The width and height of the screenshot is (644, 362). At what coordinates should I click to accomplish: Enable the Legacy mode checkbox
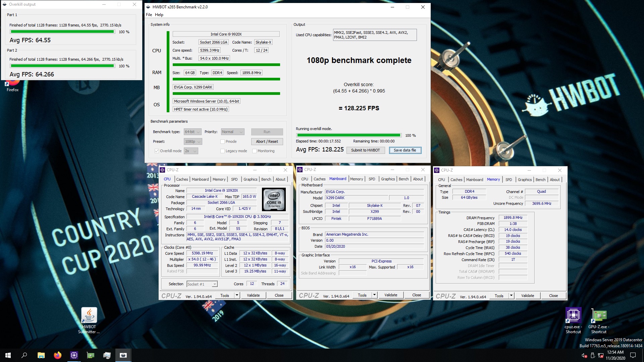222,151
